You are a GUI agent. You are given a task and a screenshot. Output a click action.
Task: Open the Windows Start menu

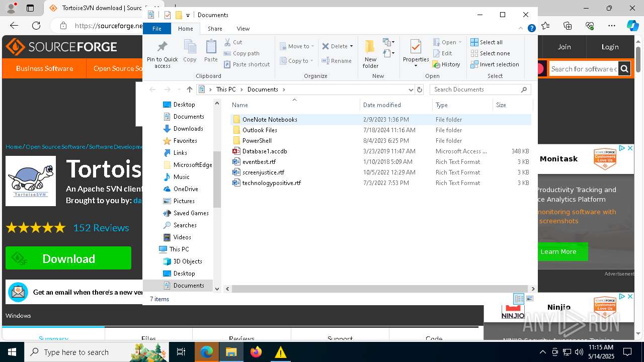pyautogui.click(x=12, y=352)
